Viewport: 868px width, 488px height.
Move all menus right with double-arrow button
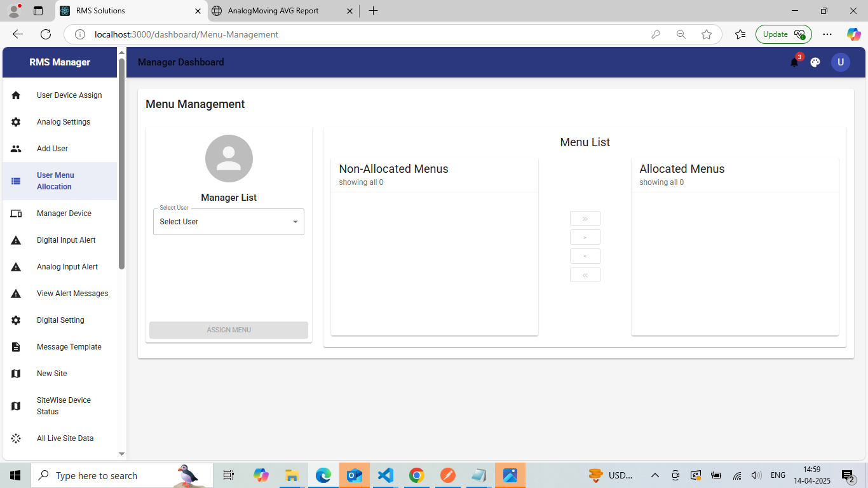pos(585,219)
